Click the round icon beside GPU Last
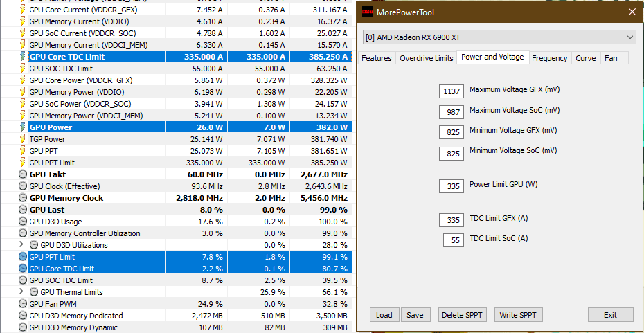Viewport: 644px width, 333px height. coord(23,210)
